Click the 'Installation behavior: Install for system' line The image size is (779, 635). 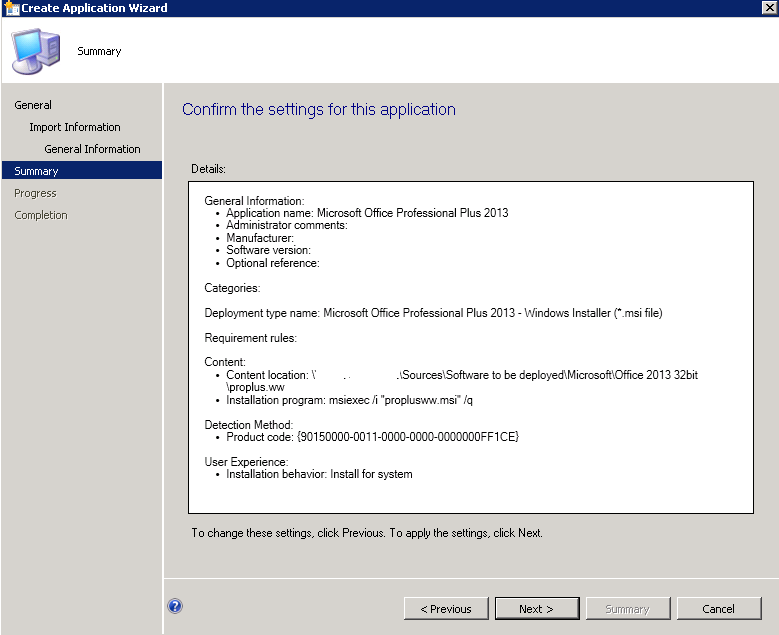(319, 474)
